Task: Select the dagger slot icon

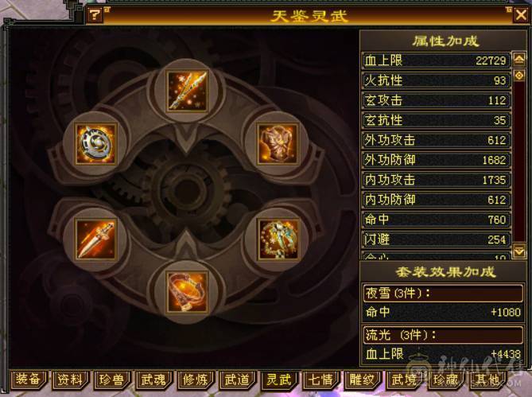Action: [95, 239]
